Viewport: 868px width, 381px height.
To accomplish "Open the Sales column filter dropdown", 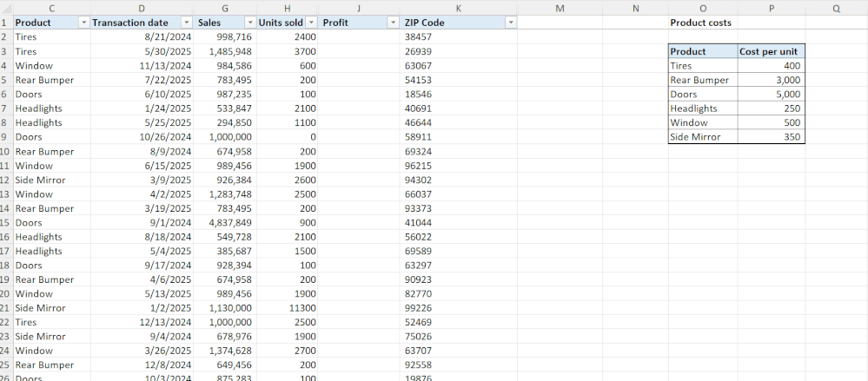I will click(249, 23).
